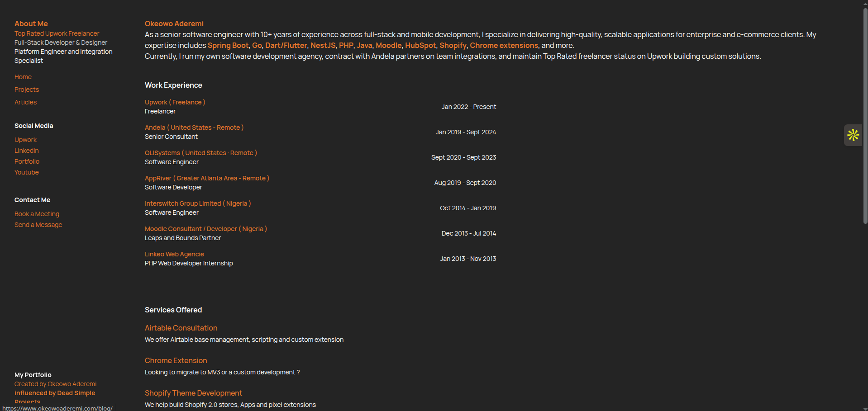Click the Chrome Extension service heading
The image size is (868, 411).
pyautogui.click(x=176, y=360)
